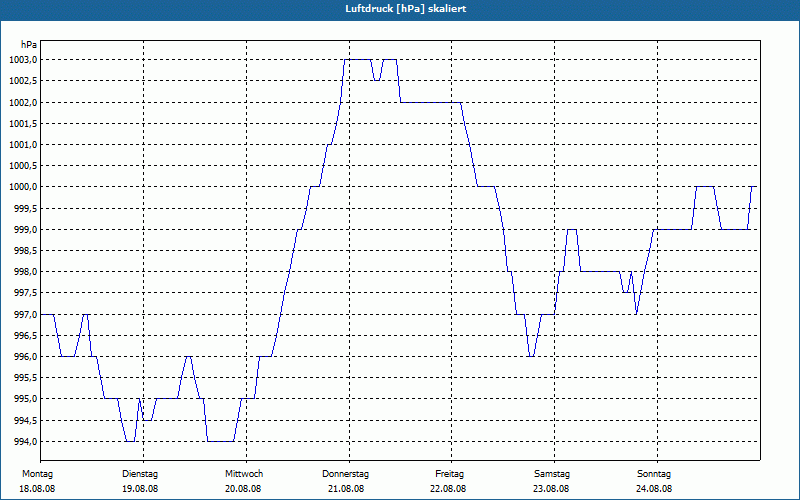Screen dimensions: 800x500
Task: Click the 998,5 axis value
Action: 25,251
